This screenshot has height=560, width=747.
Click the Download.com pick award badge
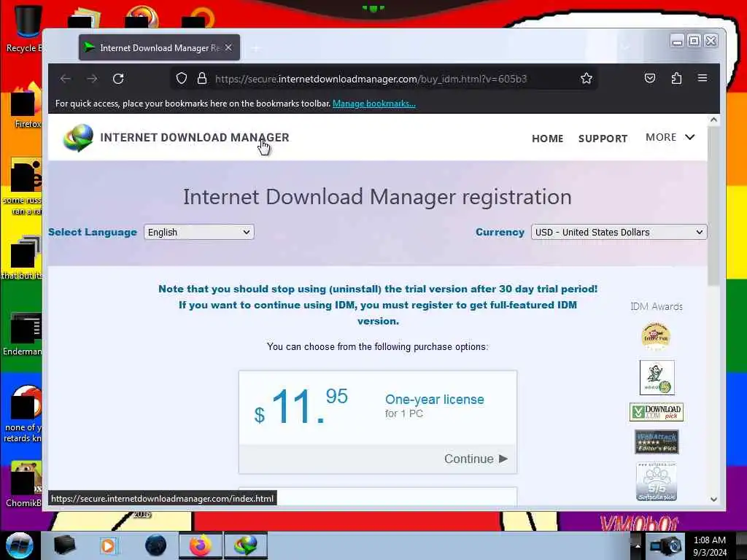pos(657,412)
